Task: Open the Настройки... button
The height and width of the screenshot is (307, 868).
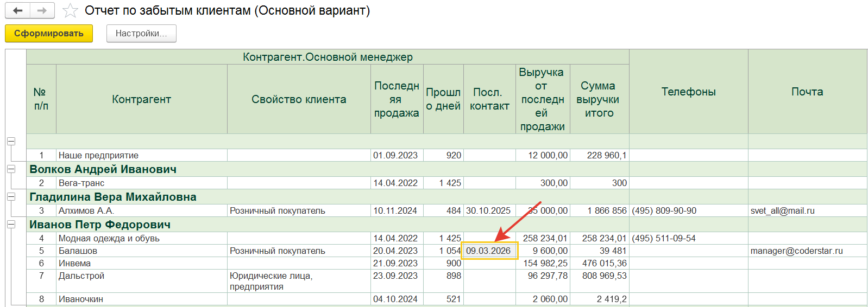Action: (x=141, y=33)
